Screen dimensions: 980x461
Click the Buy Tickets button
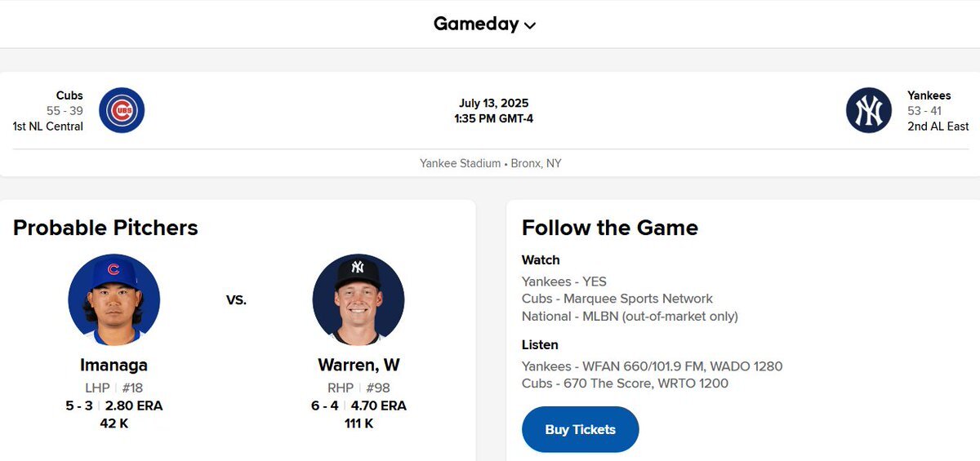(x=580, y=429)
